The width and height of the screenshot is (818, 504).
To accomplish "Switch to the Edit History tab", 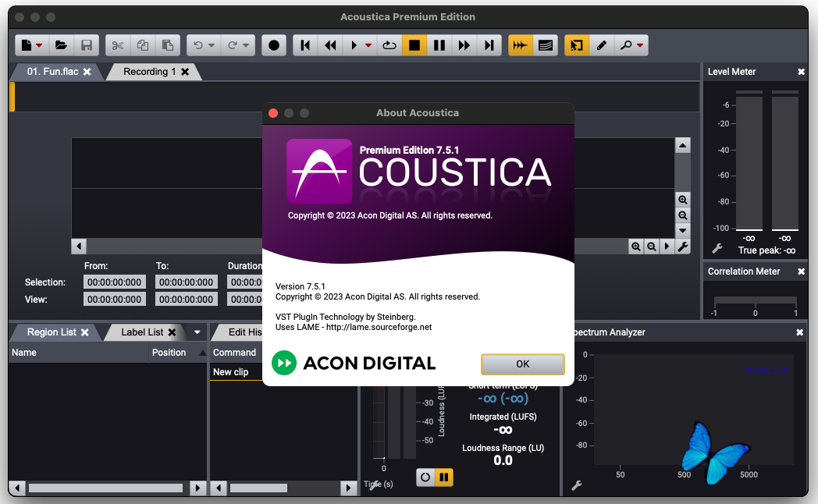I will (x=245, y=332).
